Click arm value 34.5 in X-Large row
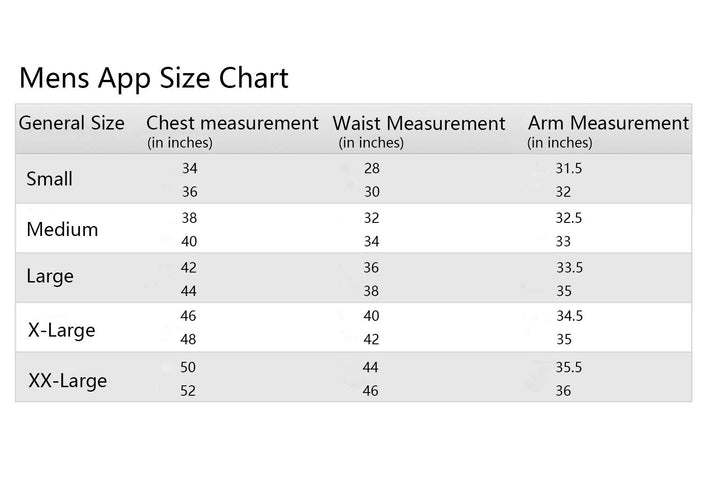Image resolution: width=720 pixels, height=481 pixels. pyautogui.click(x=569, y=315)
